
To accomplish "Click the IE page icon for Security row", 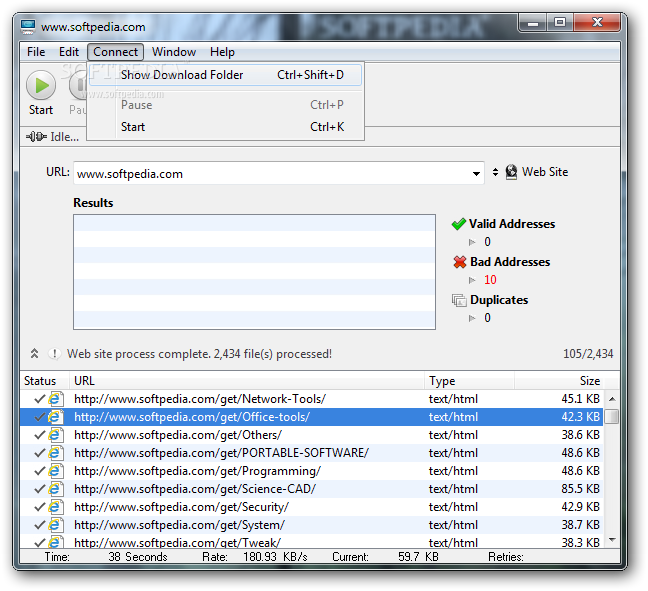I will click(56, 507).
